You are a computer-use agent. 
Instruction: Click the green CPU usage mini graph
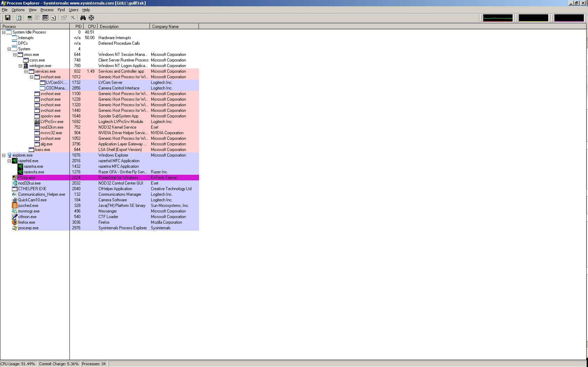click(x=498, y=18)
